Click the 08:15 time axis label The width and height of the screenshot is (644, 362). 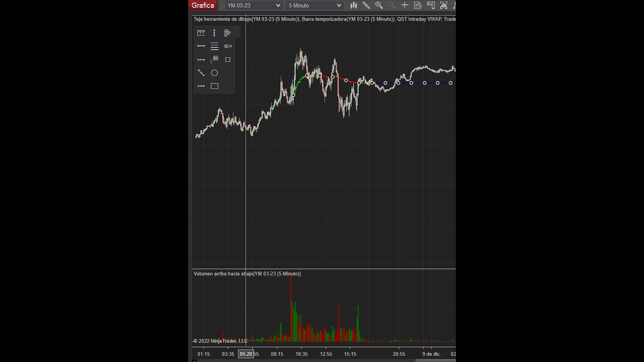(x=277, y=354)
